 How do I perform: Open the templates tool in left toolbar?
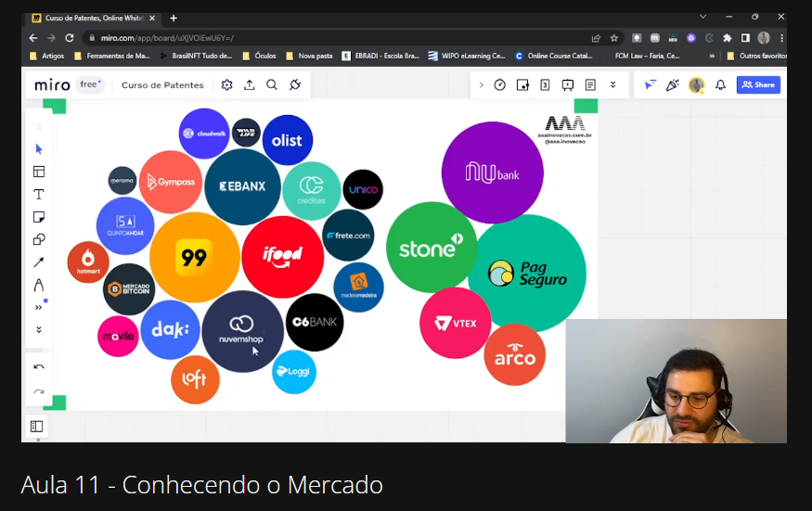(x=39, y=172)
